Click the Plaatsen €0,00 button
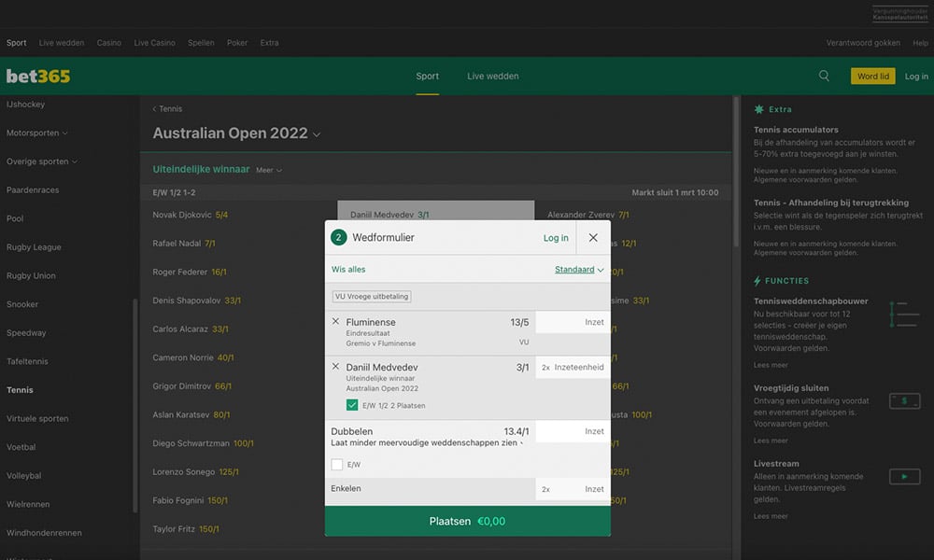Viewport: 934px width, 560px height. pos(468,522)
